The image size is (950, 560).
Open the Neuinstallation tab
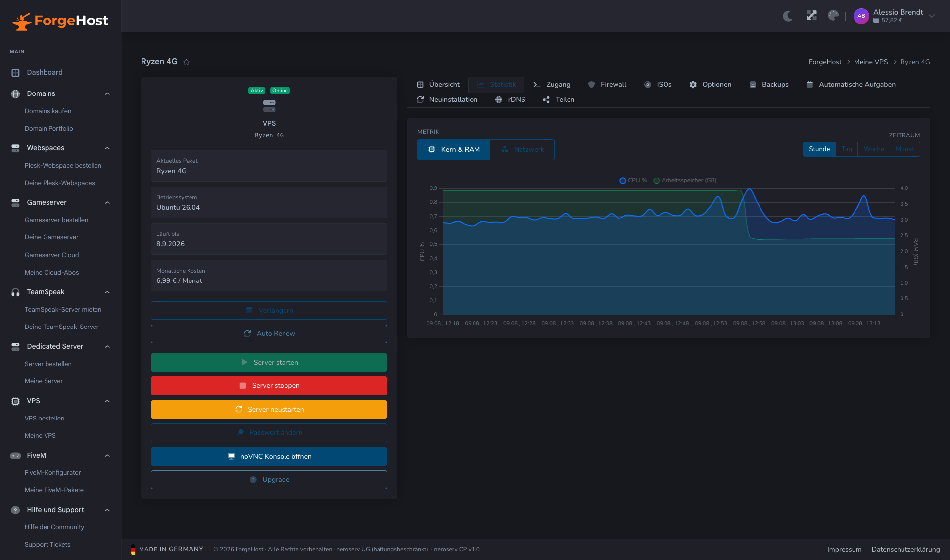click(447, 100)
